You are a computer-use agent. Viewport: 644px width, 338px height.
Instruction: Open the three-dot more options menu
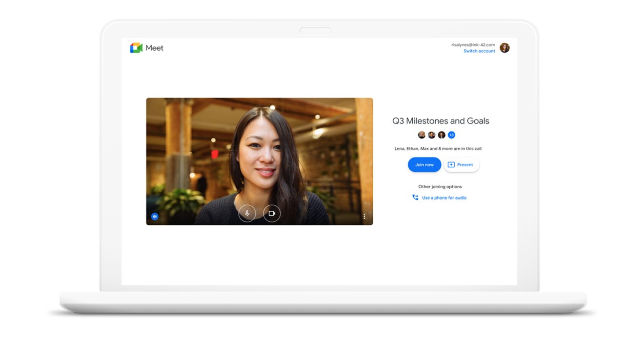click(x=364, y=217)
